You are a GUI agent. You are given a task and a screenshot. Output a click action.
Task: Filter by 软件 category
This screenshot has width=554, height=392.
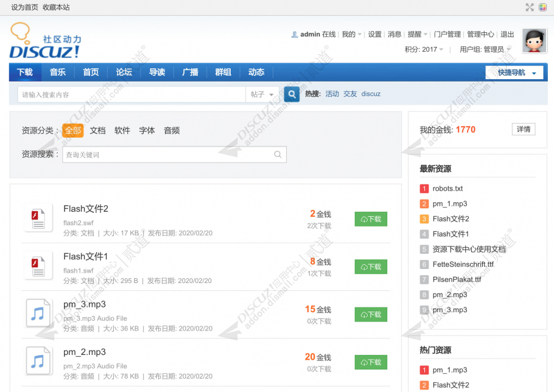tap(122, 130)
